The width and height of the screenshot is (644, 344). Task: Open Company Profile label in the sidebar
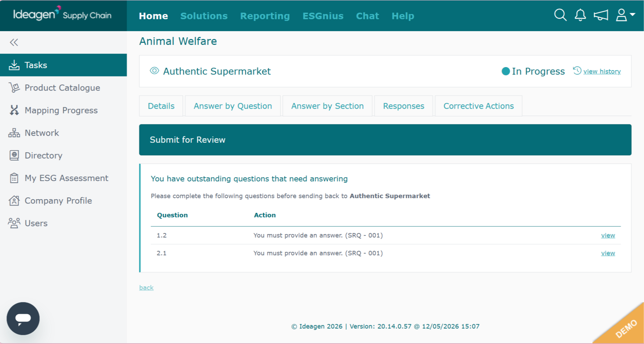(x=58, y=200)
